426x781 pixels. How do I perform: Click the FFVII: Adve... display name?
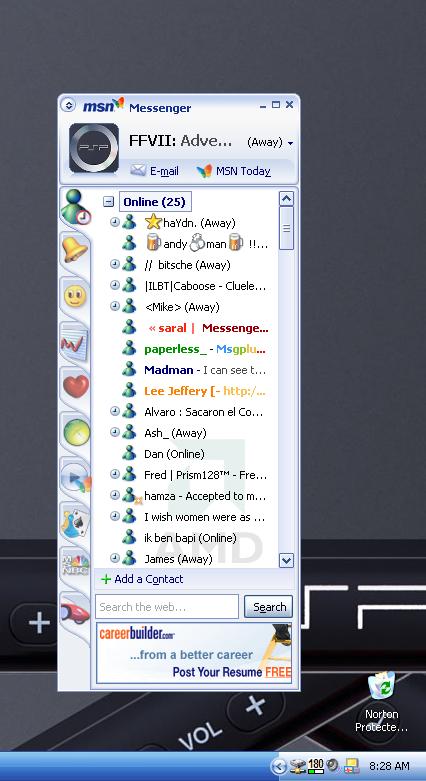180,141
